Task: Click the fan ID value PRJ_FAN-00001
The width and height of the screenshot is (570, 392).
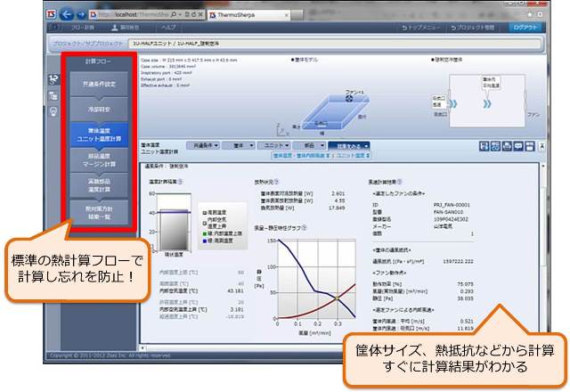Action: (452, 205)
